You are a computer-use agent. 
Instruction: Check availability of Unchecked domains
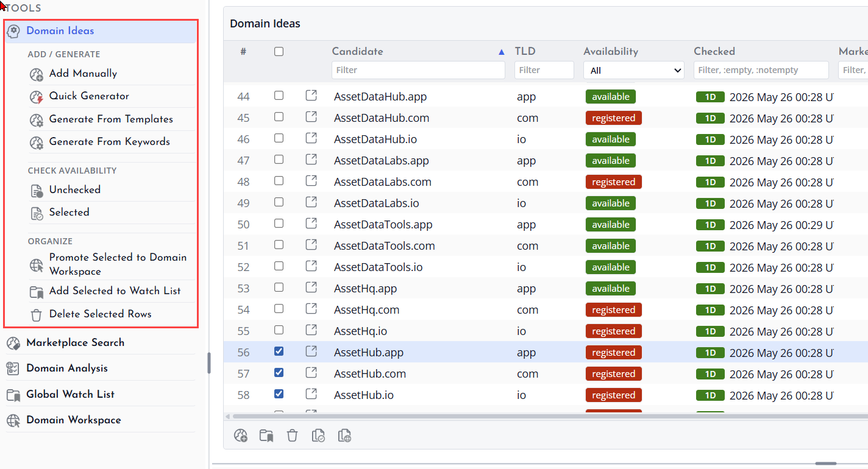click(x=74, y=190)
